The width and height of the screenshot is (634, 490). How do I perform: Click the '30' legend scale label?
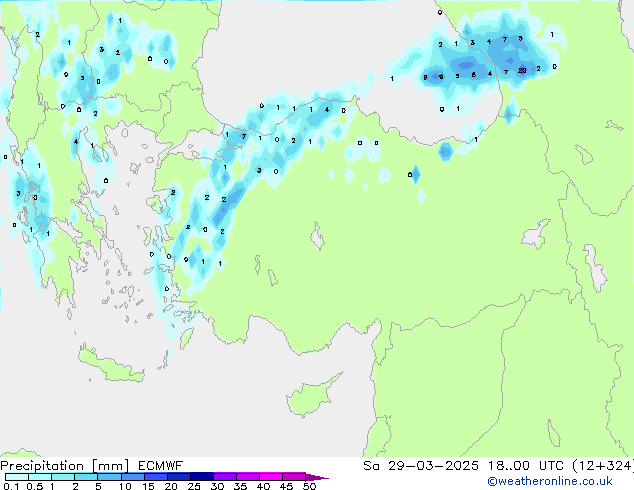pyautogui.click(x=217, y=486)
